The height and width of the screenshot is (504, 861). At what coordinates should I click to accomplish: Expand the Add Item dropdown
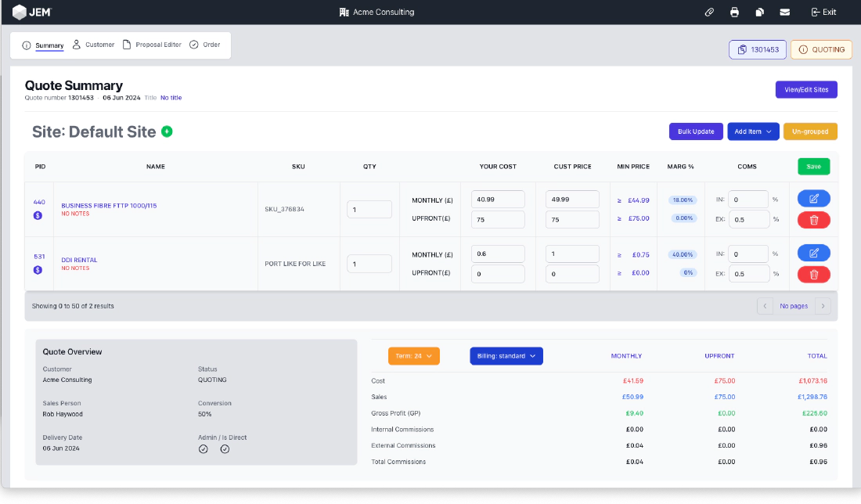pos(753,131)
